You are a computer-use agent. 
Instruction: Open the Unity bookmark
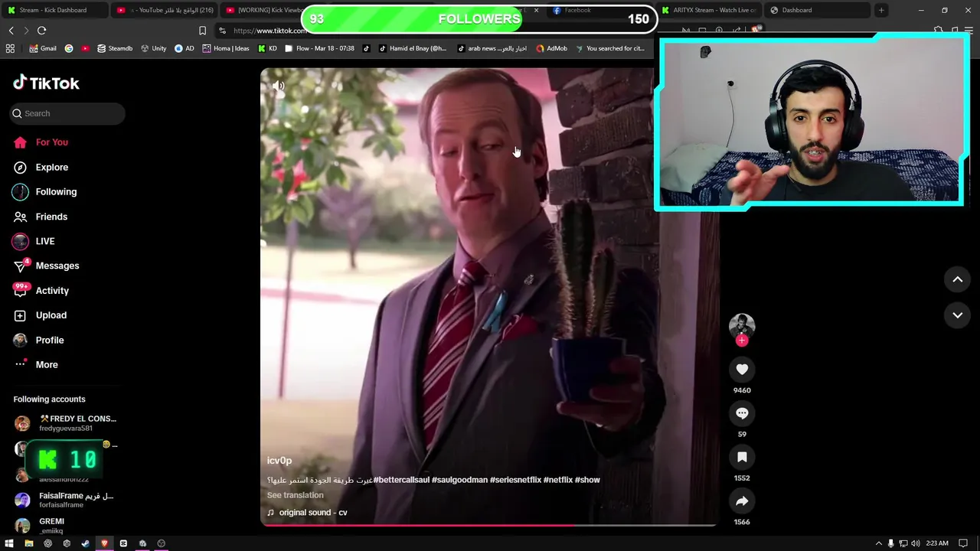(x=153, y=48)
